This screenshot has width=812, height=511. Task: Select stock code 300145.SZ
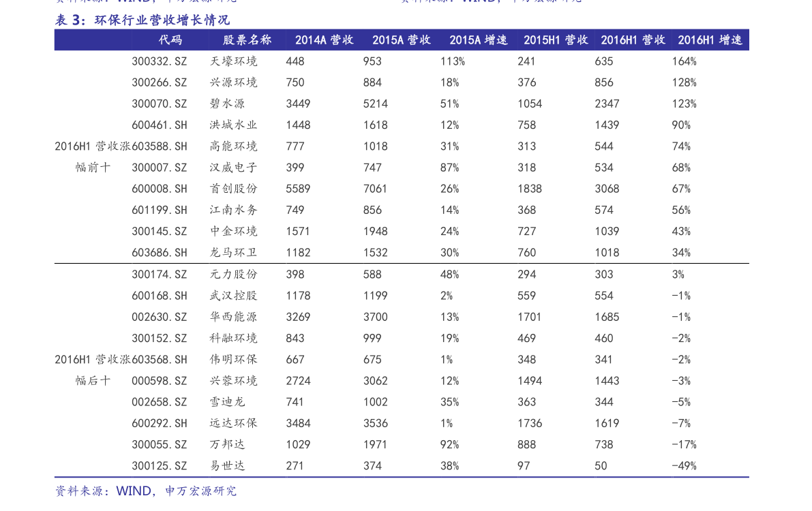pyautogui.click(x=159, y=232)
